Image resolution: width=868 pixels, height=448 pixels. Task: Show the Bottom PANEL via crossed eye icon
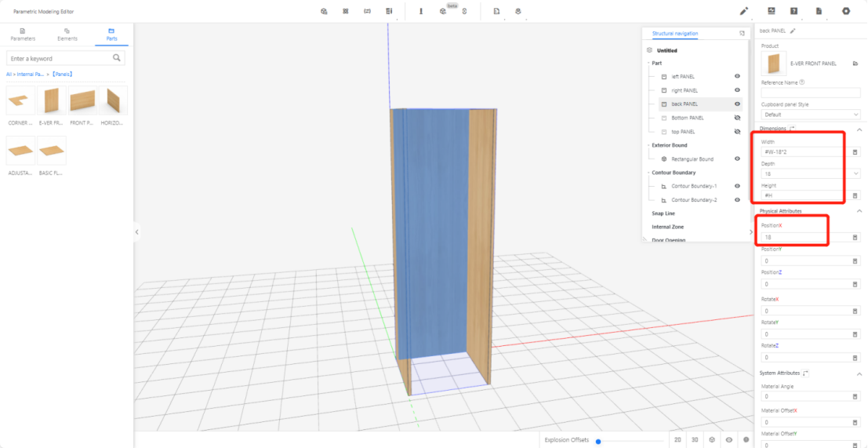pyautogui.click(x=737, y=118)
